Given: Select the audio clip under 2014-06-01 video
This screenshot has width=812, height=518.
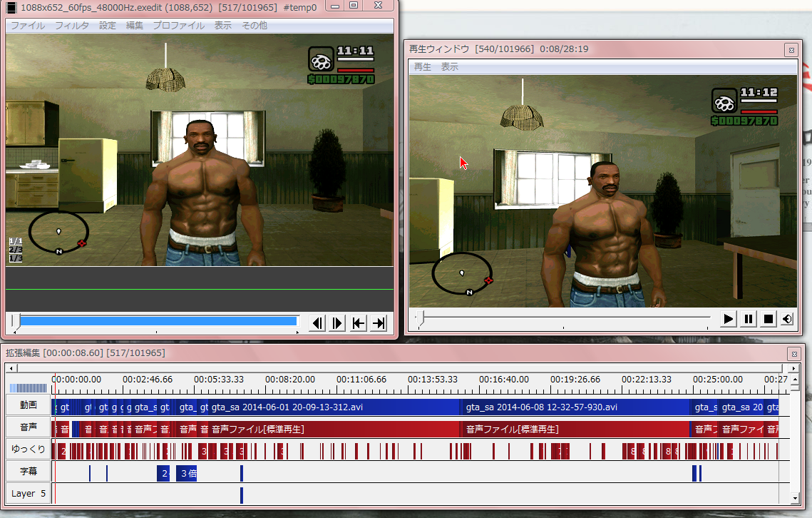Looking at the screenshot, I should click(x=334, y=430).
